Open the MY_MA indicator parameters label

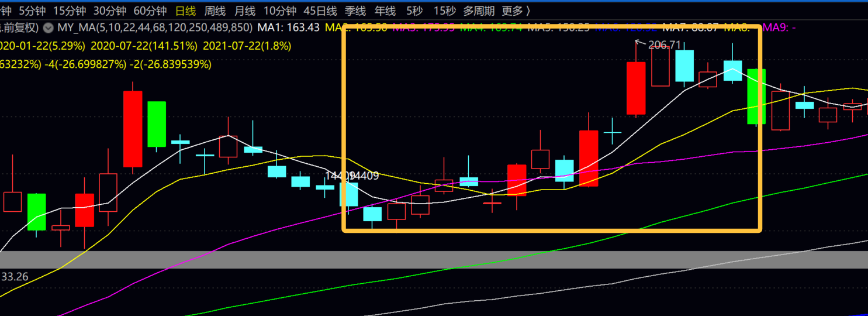155,28
